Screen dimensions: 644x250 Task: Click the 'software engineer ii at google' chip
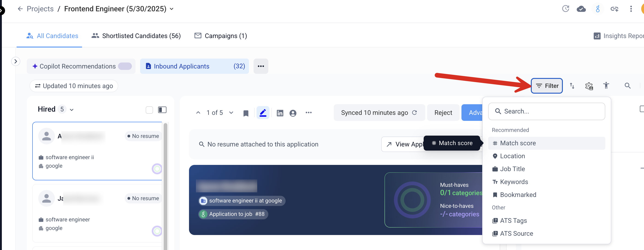coord(242,201)
